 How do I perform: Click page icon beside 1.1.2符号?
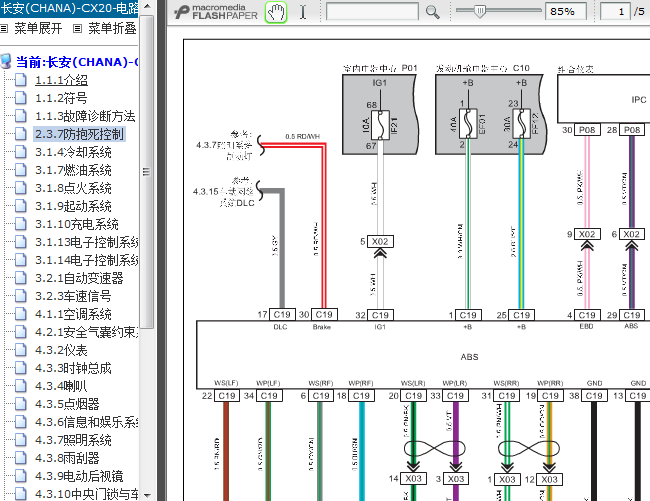click(x=21, y=98)
